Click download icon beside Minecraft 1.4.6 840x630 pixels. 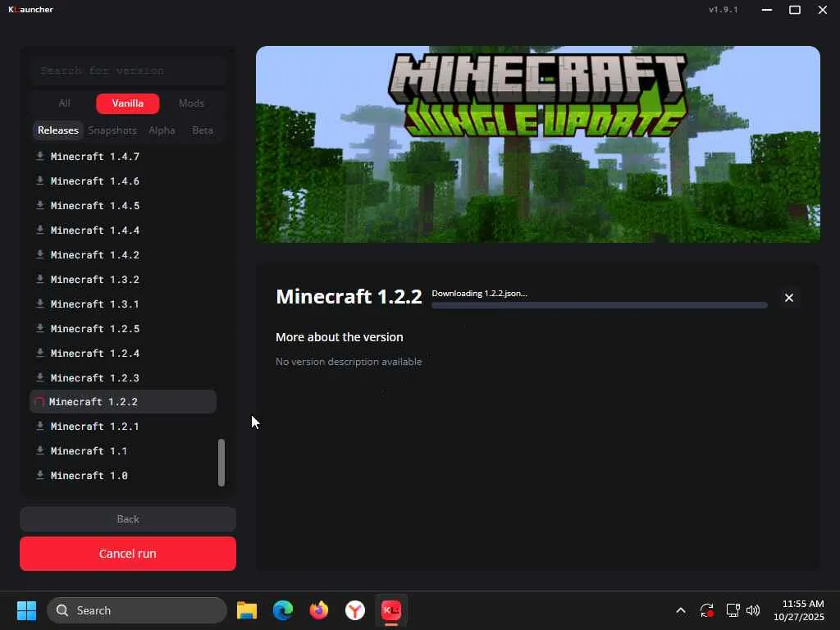[x=39, y=180]
